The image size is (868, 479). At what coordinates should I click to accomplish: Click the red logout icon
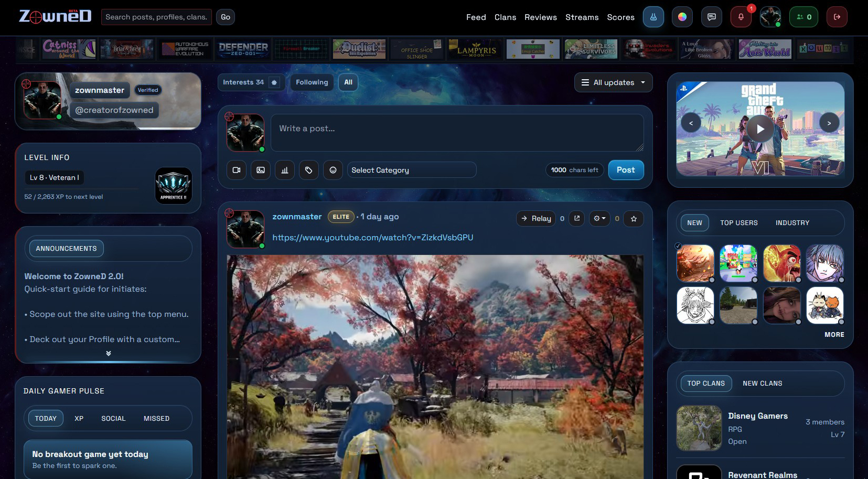point(837,17)
